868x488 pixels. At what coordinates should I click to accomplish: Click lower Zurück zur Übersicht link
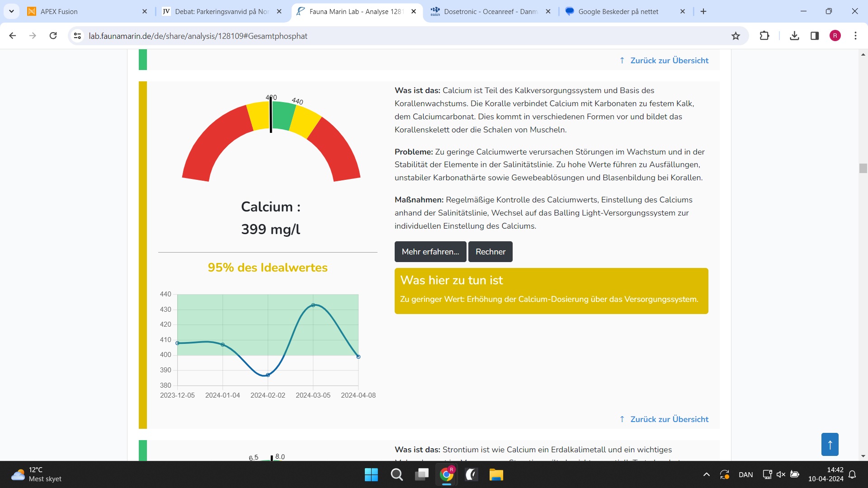669,419
